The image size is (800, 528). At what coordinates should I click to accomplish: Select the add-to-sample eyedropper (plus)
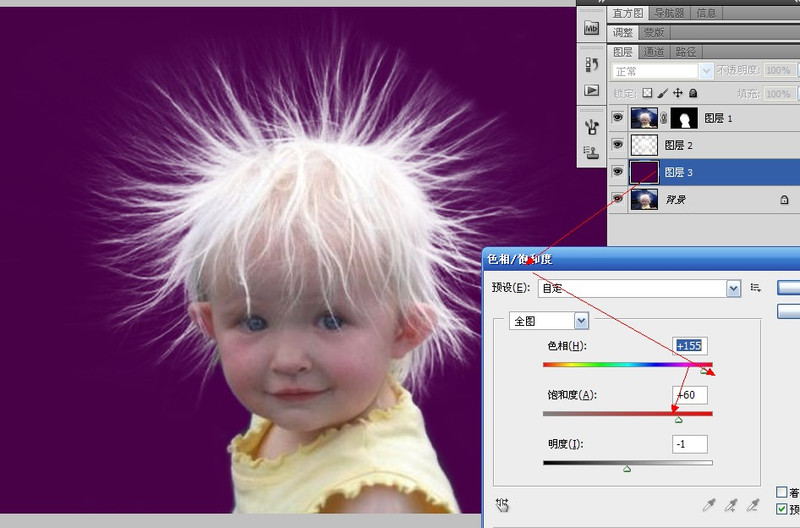[x=731, y=505]
